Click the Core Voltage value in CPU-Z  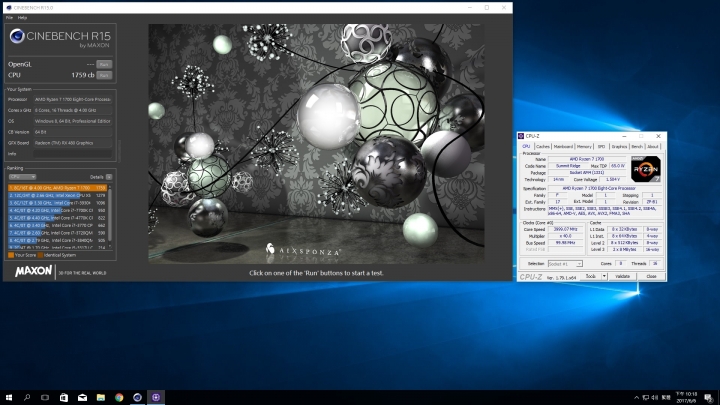[x=613, y=180]
